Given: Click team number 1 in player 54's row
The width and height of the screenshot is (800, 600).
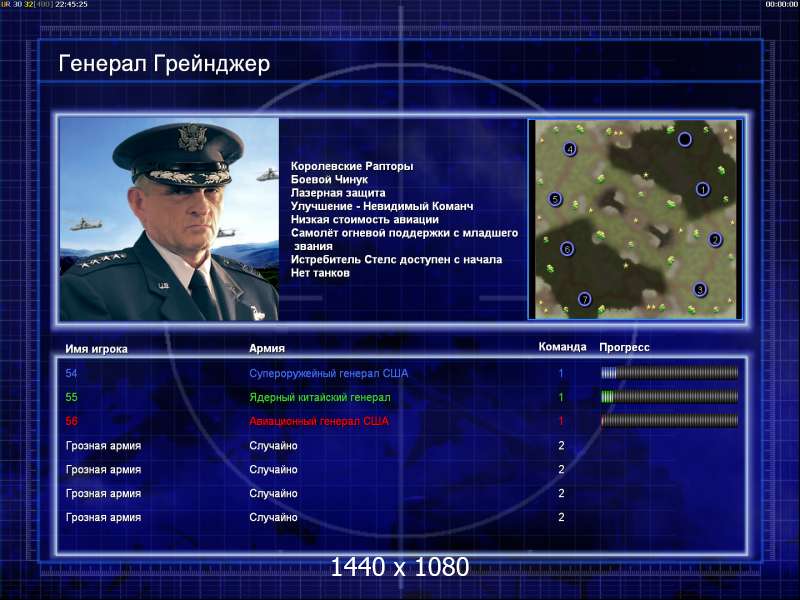Looking at the screenshot, I should point(561,373).
